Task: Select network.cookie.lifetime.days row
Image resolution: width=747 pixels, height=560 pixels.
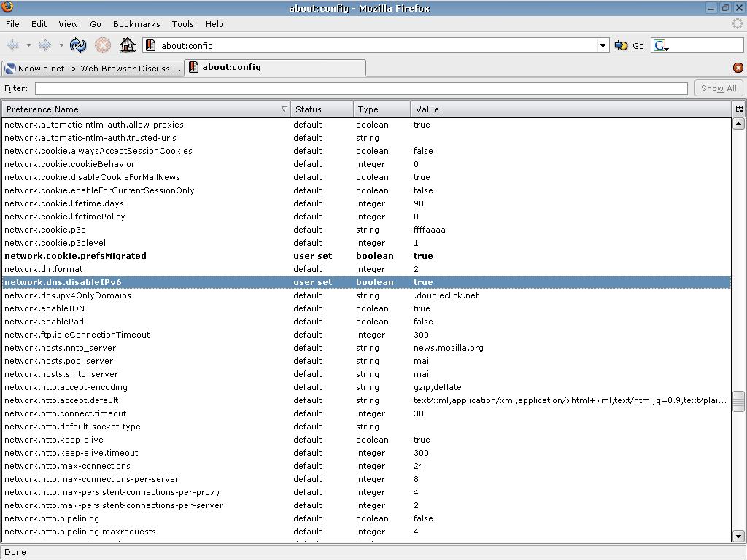Action: 366,203
